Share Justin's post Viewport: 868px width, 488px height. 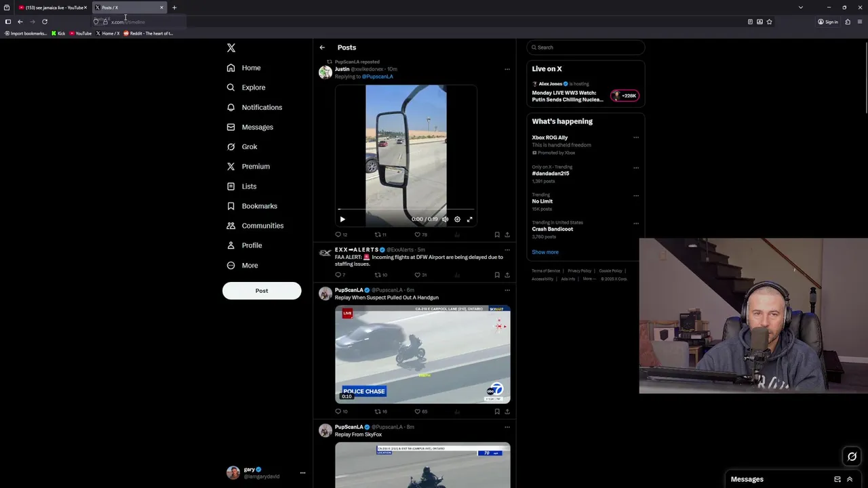coord(507,235)
